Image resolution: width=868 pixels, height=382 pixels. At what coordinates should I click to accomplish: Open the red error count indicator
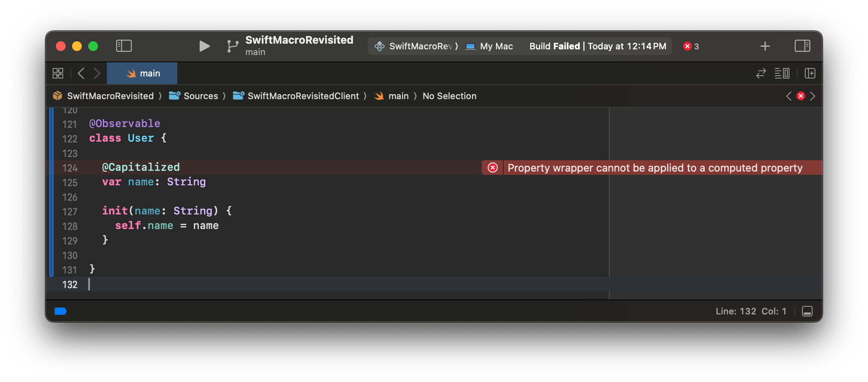coord(691,46)
